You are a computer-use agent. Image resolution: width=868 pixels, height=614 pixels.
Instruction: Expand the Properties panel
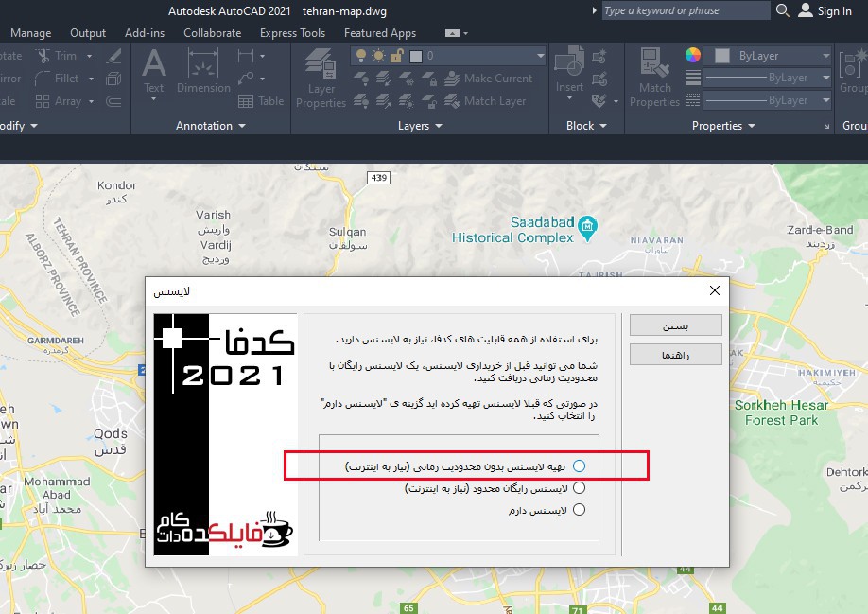723,126
